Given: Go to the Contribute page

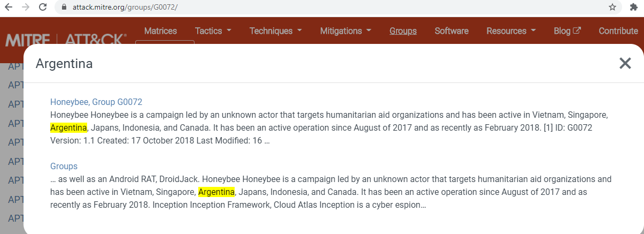Looking at the screenshot, I should pos(618,31).
